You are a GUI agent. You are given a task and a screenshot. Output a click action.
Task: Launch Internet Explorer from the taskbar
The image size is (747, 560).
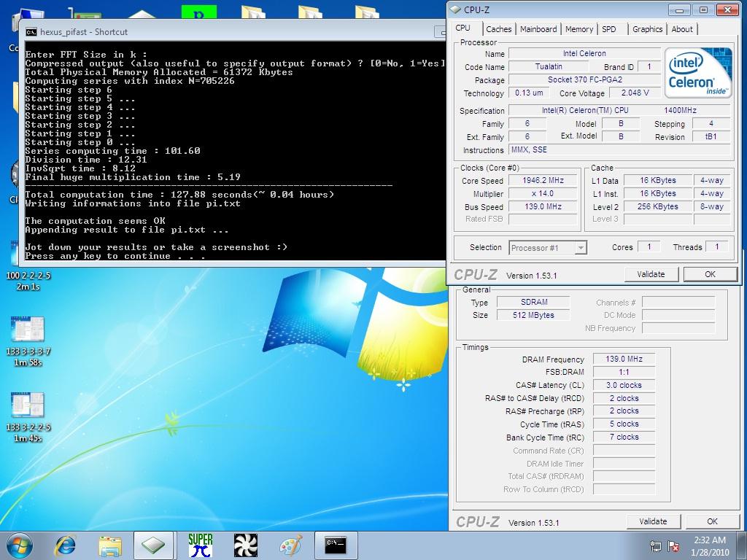coord(65,545)
